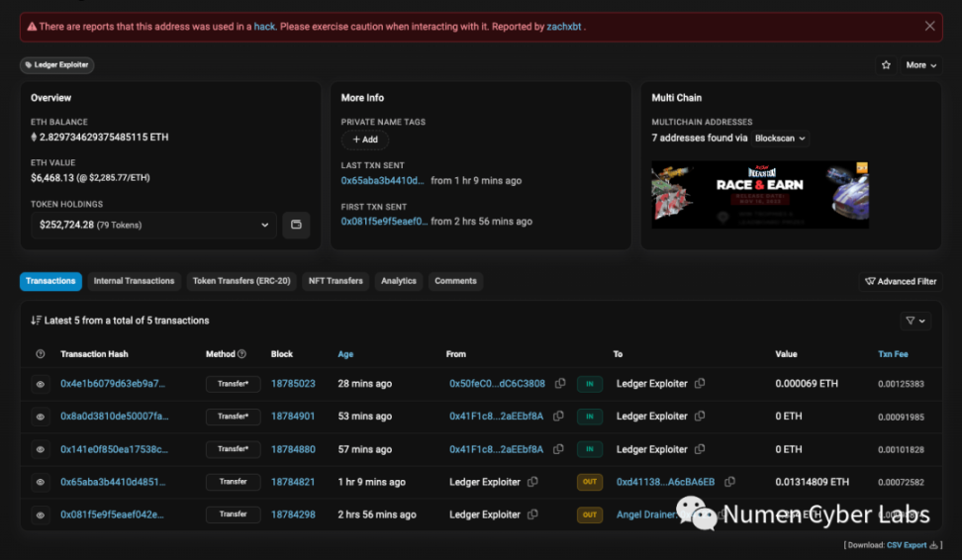Preview transaction 0x8a0d3810de50007fa with eye icon
This screenshot has height=560, width=962.
41,417
